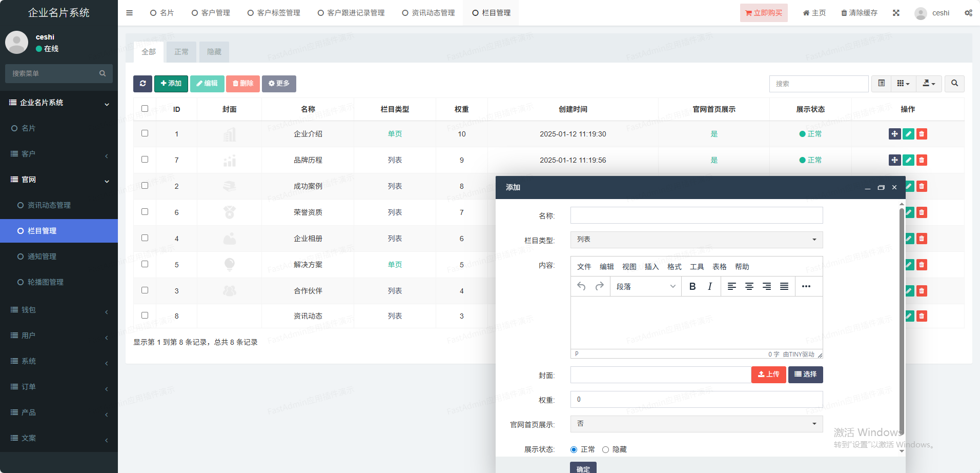This screenshot has width=980, height=473.
Task: Center-align text in the content editor
Action: click(749, 286)
